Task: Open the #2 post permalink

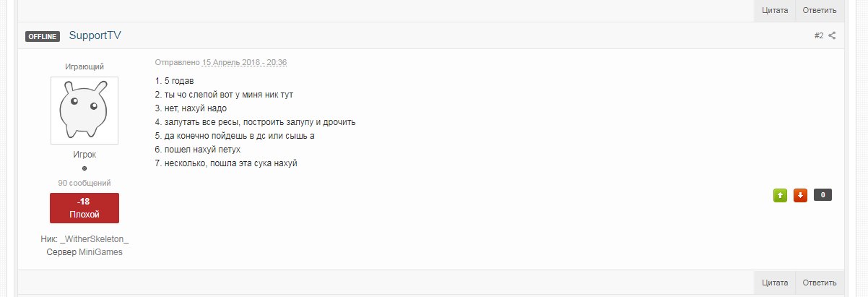Action: [x=819, y=35]
